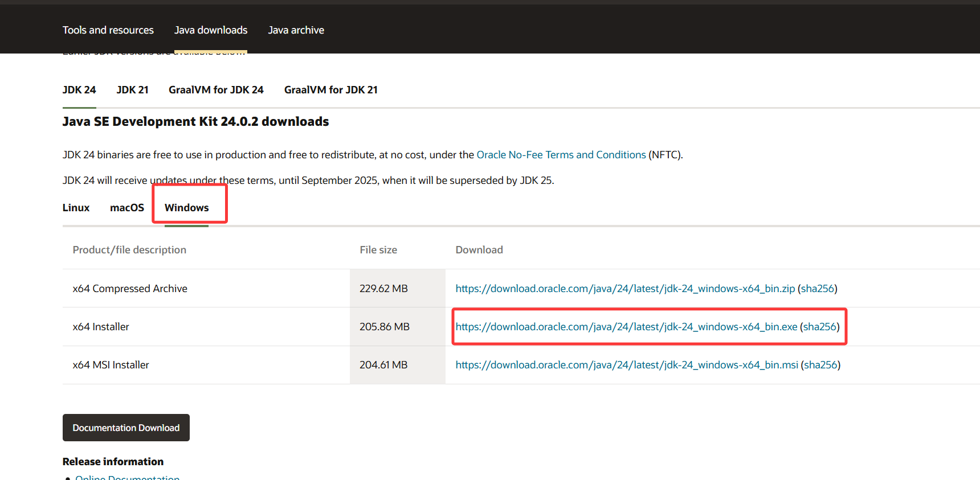This screenshot has width=980, height=480.
Task: Download the windows-x64_bin.exe installer link
Action: click(626, 327)
